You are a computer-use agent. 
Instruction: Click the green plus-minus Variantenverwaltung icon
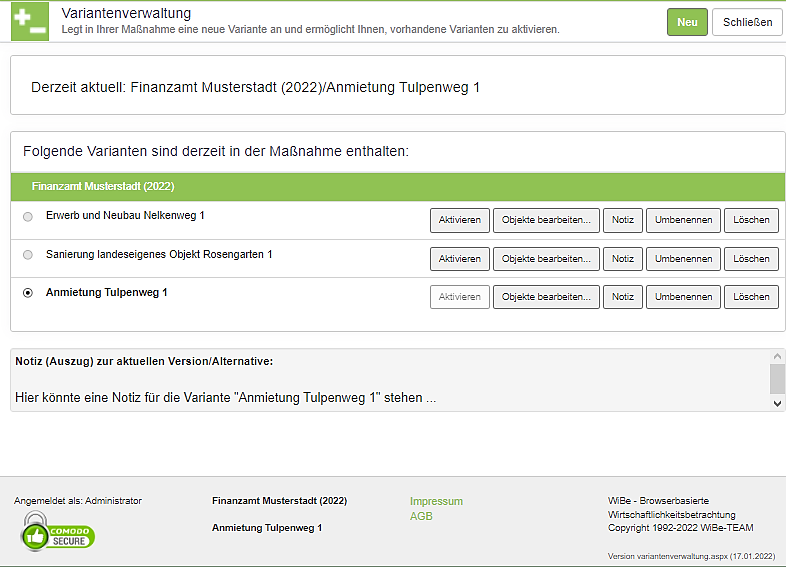pos(30,21)
